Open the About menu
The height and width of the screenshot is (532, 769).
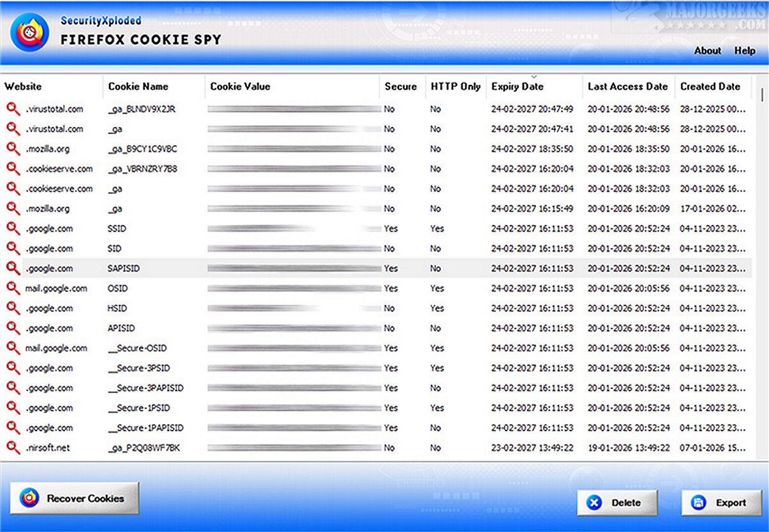(x=707, y=50)
